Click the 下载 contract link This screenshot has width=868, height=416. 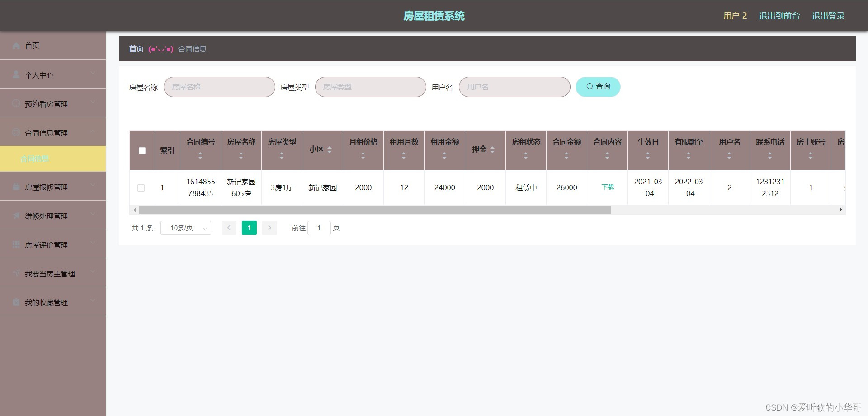pos(608,187)
